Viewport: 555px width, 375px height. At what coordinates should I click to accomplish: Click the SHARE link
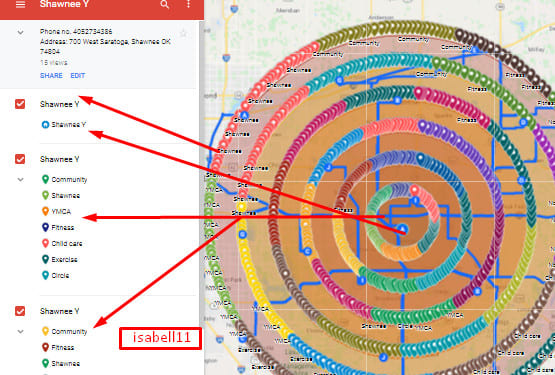pyautogui.click(x=51, y=75)
